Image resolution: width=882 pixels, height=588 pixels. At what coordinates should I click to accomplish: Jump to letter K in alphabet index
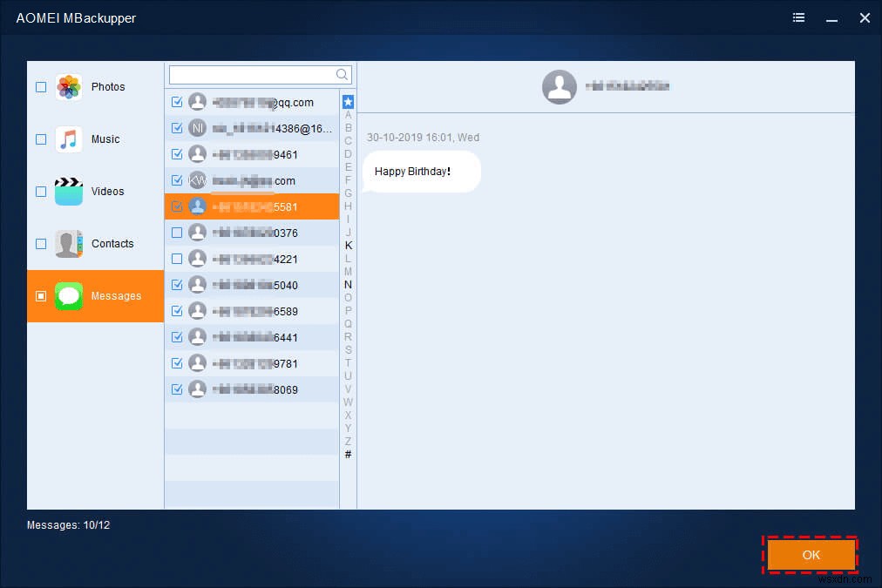coord(348,245)
